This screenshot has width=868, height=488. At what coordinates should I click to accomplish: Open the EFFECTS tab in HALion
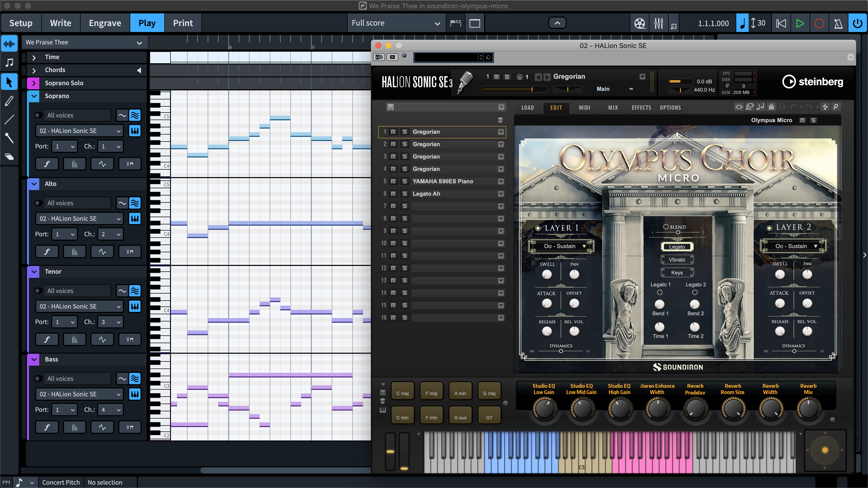pos(641,108)
